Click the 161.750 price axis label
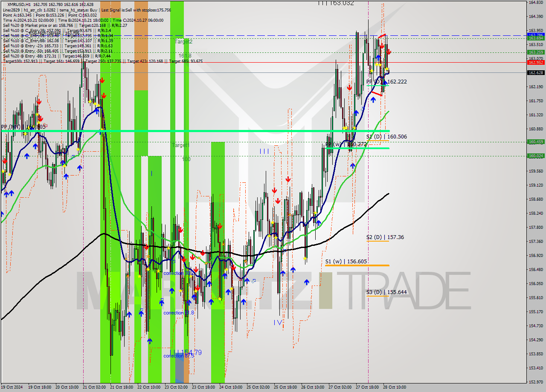The image size is (546, 392). click(536, 101)
